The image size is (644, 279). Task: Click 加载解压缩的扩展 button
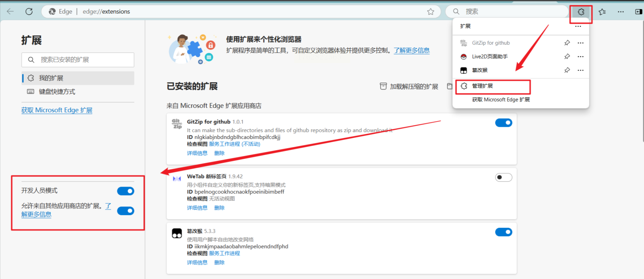[409, 87]
